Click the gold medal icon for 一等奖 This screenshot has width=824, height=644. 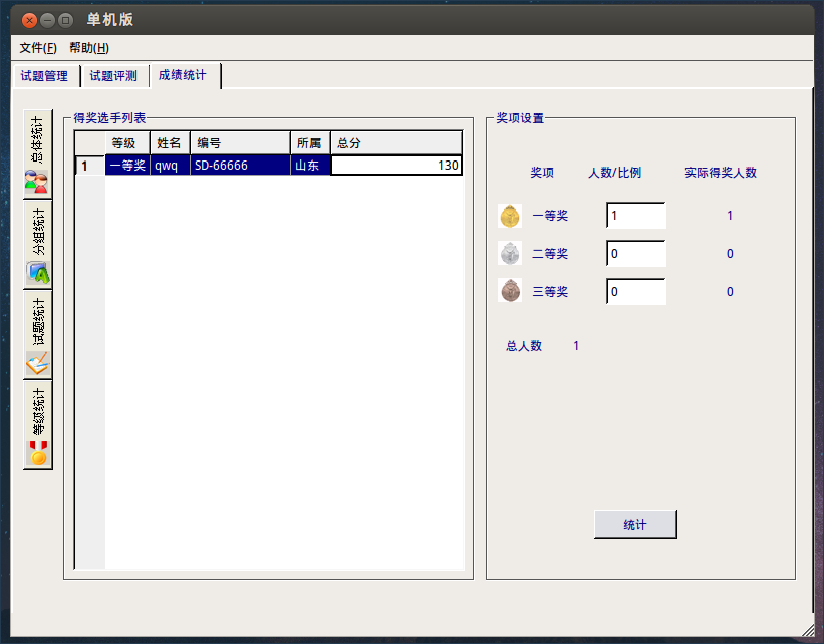click(509, 216)
